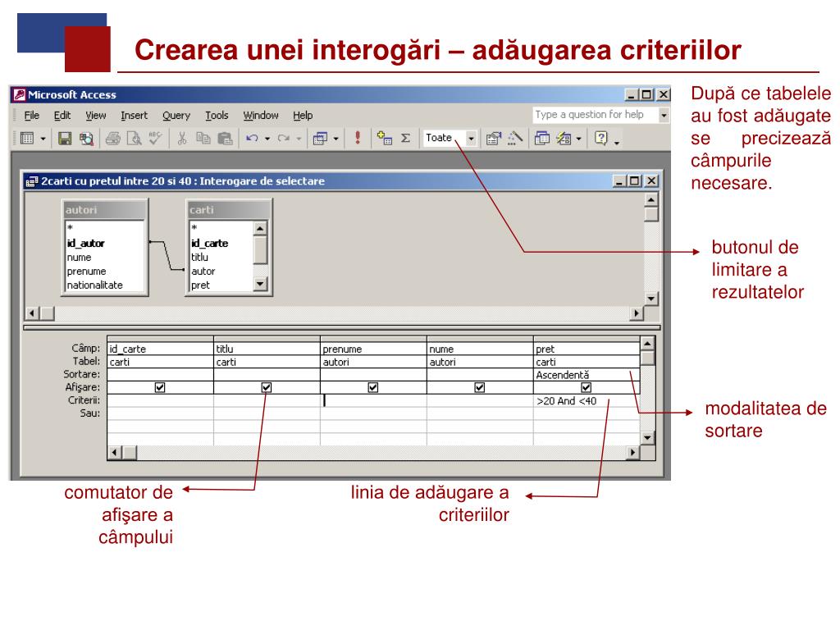Open the Insert menu
Image resolution: width=840 pixels, height=630 pixels.
[134, 115]
